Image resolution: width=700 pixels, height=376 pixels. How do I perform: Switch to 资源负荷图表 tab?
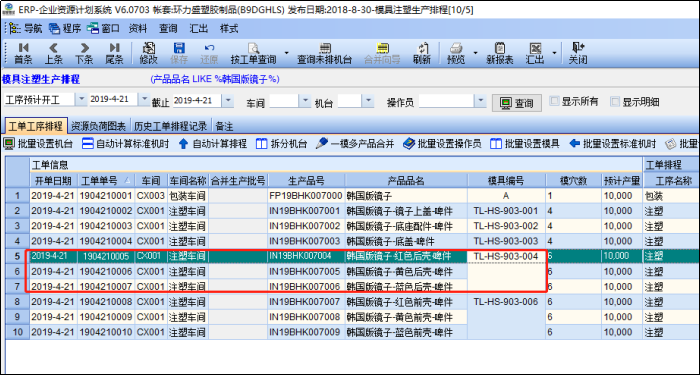pyautogui.click(x=98, y=126)
